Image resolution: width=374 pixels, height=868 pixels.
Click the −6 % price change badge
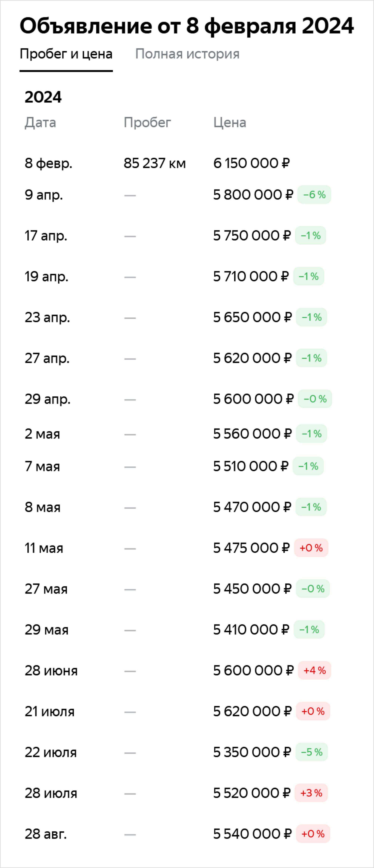[x=314, y=195]
